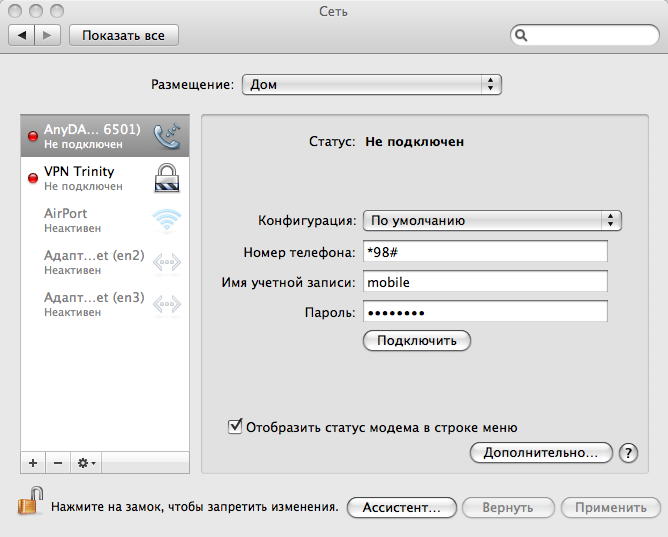Add a new network service with plus
This screenshot has width=668, height=537.
[33, 463]
